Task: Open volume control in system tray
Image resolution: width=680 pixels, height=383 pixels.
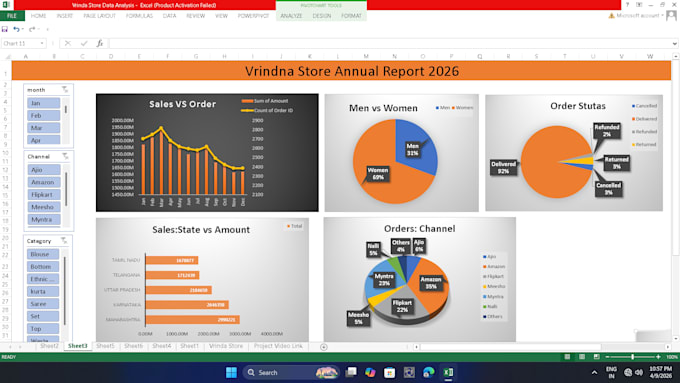Action: (639, 373)
